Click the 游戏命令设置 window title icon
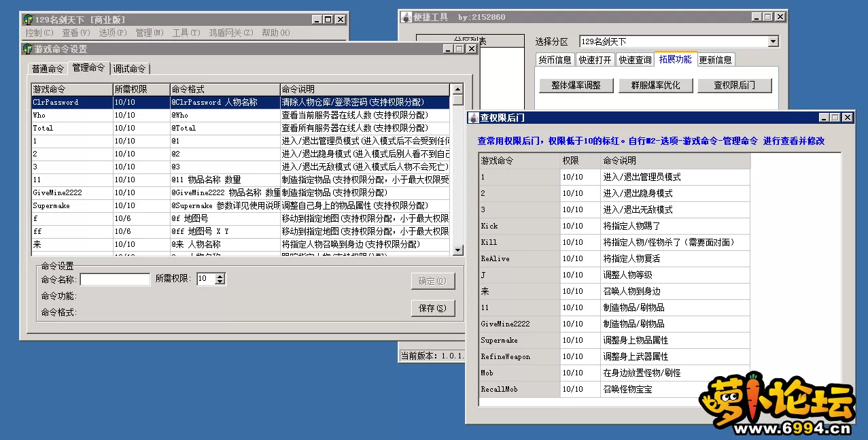Viewport: 868px width, 440px height. click(28, 49)
